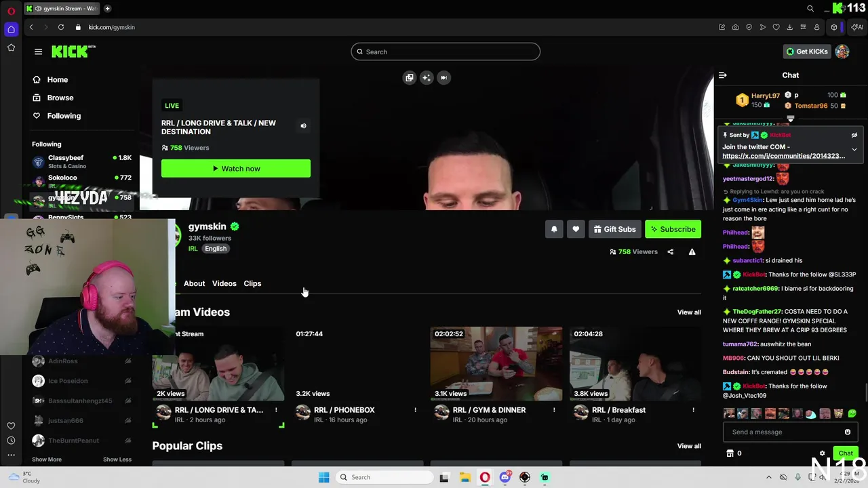Click the Opera snapshot camera icon

coord(735,27)
